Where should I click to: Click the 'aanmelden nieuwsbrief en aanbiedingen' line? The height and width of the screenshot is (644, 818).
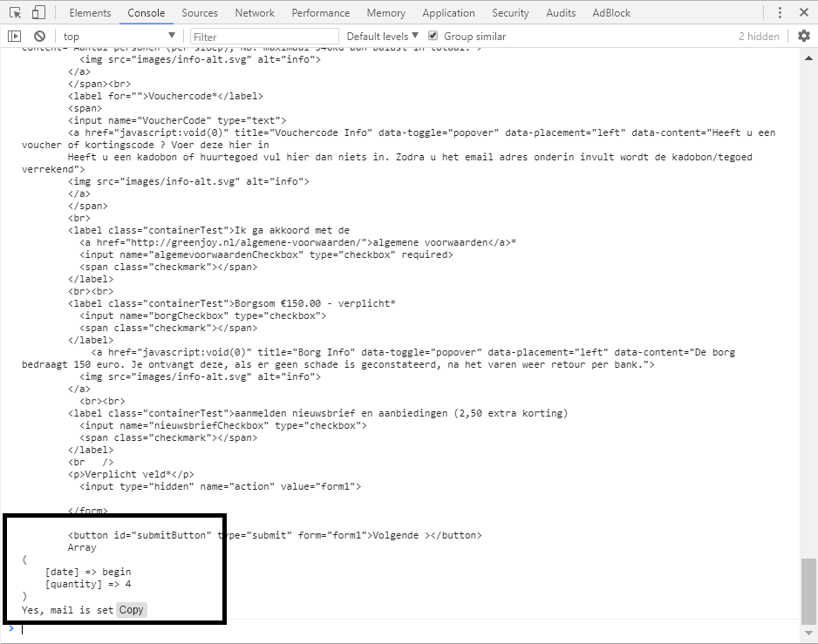pyautogui.click(x=317, y=414)
